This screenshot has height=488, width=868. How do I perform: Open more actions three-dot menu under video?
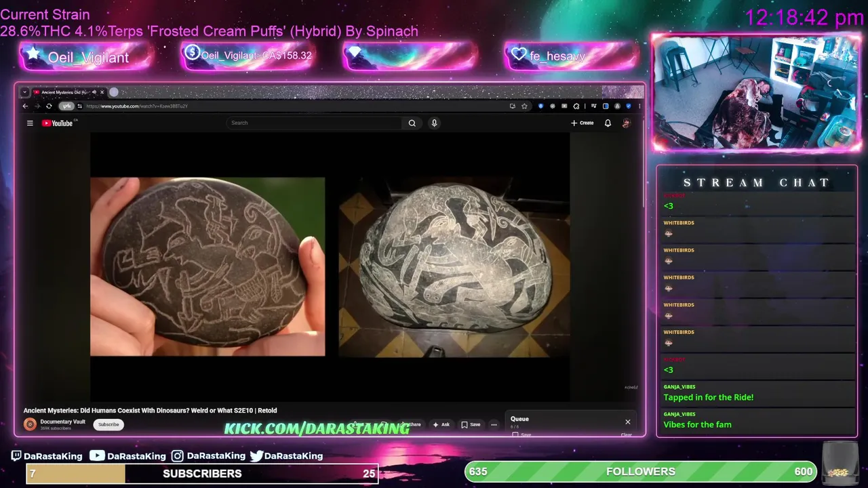pos(494,424)
